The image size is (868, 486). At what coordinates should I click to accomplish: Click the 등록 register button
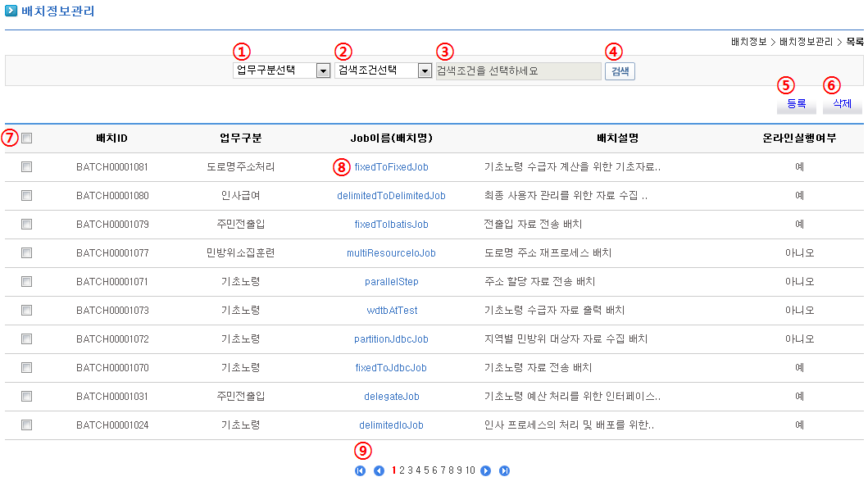[x=796, y=104]
